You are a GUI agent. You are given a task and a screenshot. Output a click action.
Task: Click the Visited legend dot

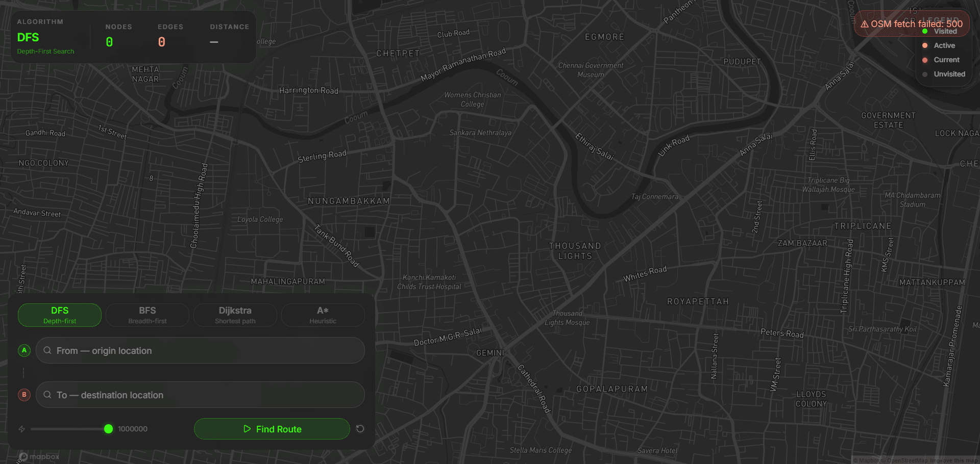click(925, 31)
